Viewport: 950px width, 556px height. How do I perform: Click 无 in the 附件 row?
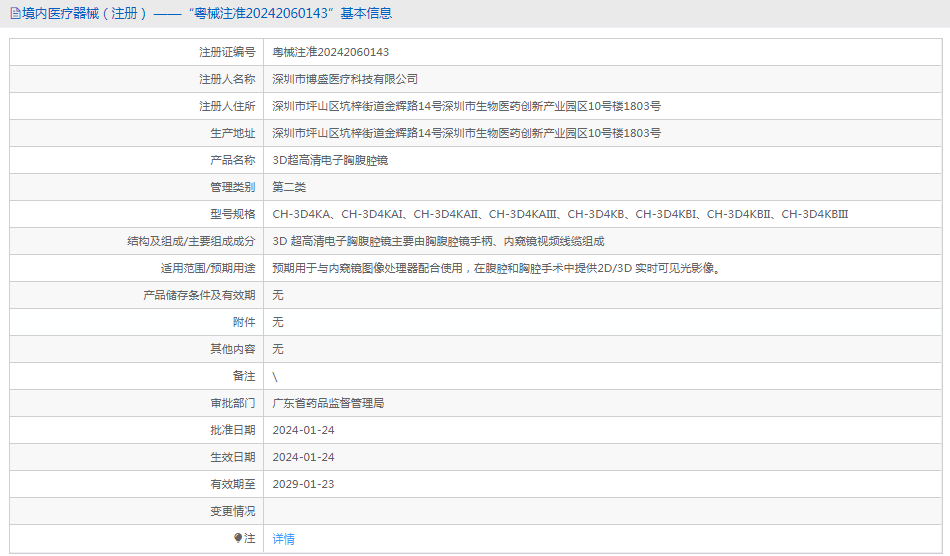pos(277,322)
